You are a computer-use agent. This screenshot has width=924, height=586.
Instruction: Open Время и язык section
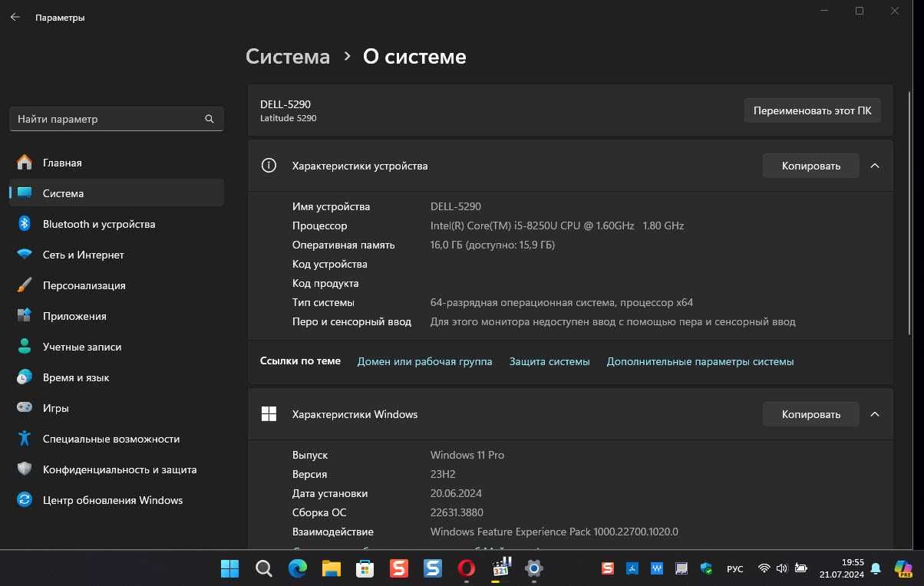click(117, 377)
